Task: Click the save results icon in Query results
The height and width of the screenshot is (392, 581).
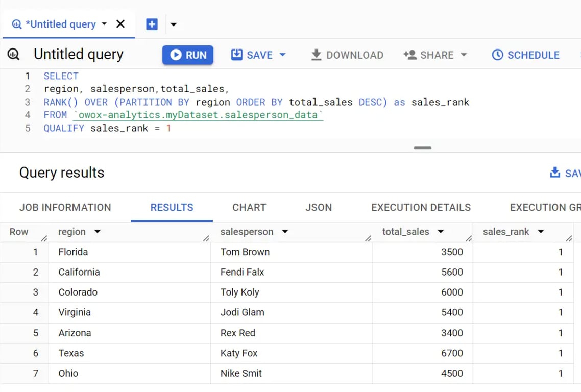Action: pos(554,173)
